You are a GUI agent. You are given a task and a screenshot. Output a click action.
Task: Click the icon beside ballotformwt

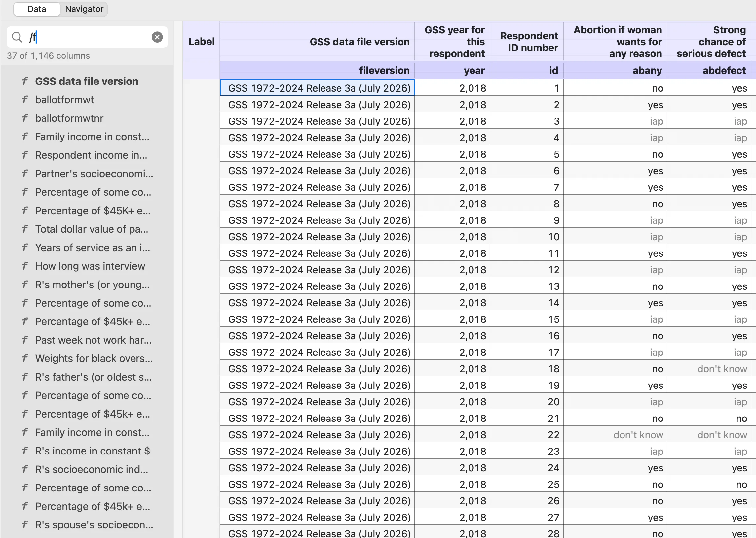(25, 100)
